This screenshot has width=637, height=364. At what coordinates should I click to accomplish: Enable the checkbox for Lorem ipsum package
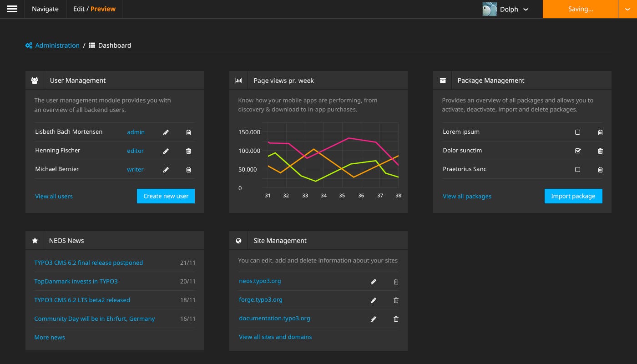(577, 132)
